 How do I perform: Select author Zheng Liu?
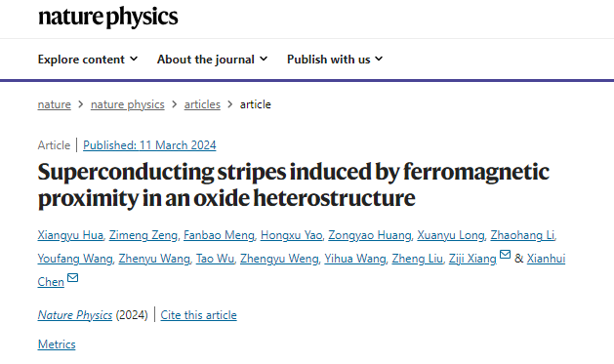pos(417,259)
